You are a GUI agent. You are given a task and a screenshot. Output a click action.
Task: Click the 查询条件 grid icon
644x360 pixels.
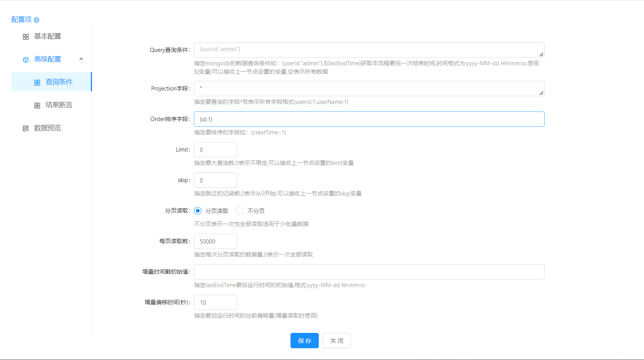pos(37,82)
